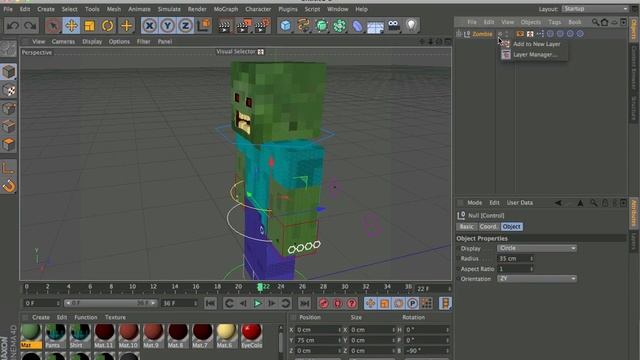640x360 pixels.
Task: Open the Attributes Mode menu
Action: point(474,203)
